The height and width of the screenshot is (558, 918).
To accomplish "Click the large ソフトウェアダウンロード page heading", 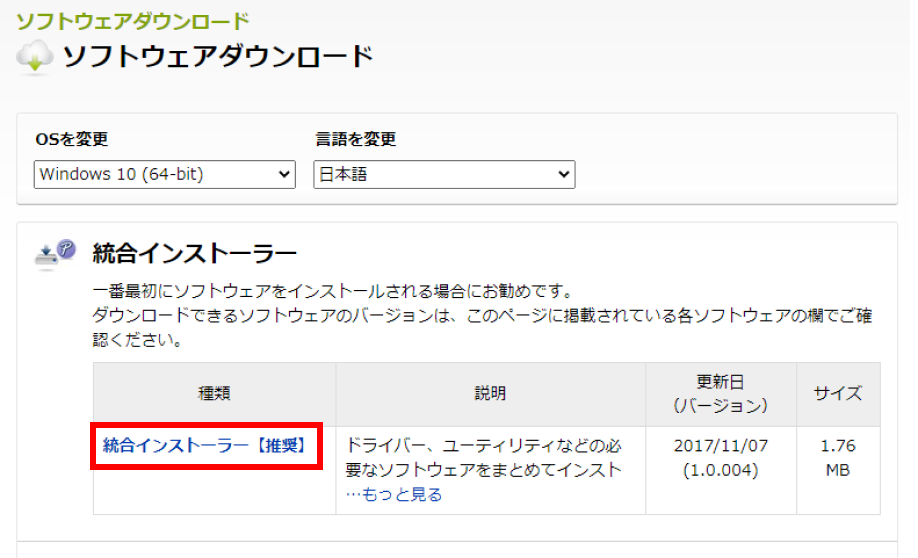I will pos(218,57).
